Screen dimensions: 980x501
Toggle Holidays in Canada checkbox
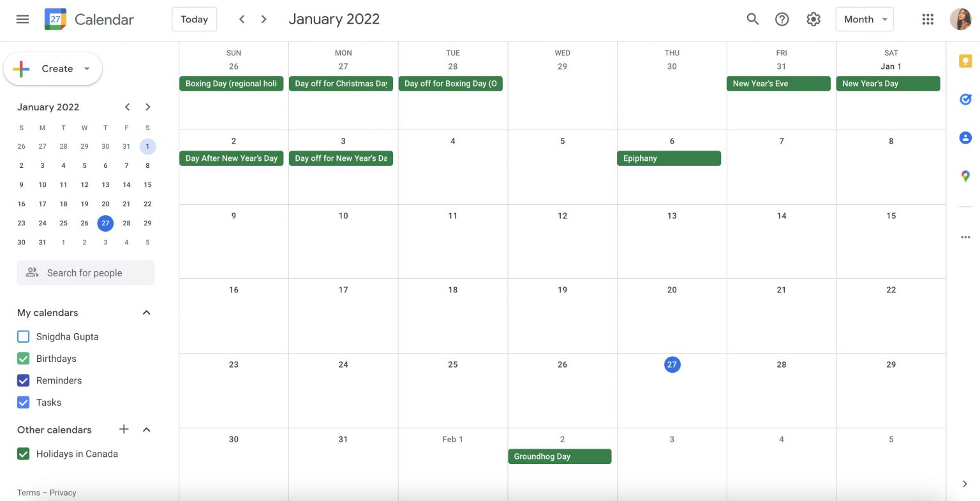[24, 454]
